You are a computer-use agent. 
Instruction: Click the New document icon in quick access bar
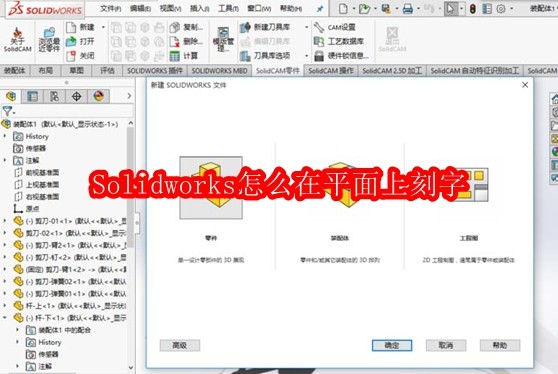click(x=343, y=9)
